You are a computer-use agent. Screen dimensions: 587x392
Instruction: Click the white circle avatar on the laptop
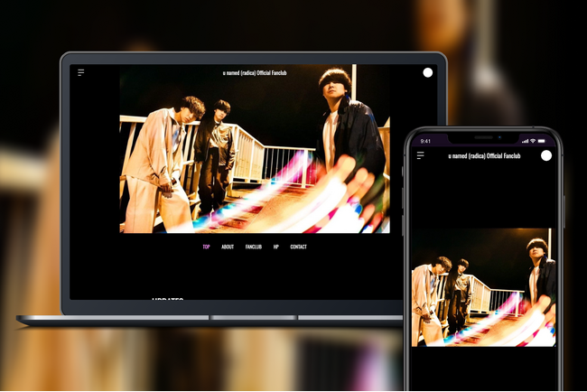pos(427,72)
